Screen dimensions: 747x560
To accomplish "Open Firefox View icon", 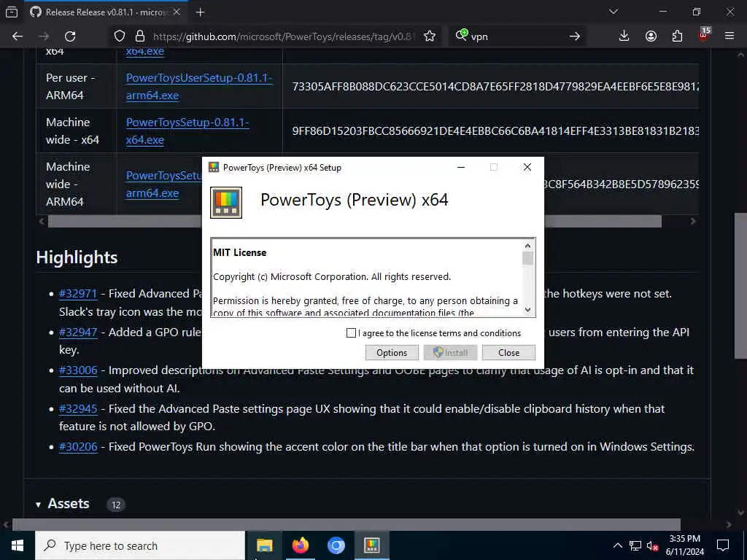I will pyautogui.click(x=12, y=12).
